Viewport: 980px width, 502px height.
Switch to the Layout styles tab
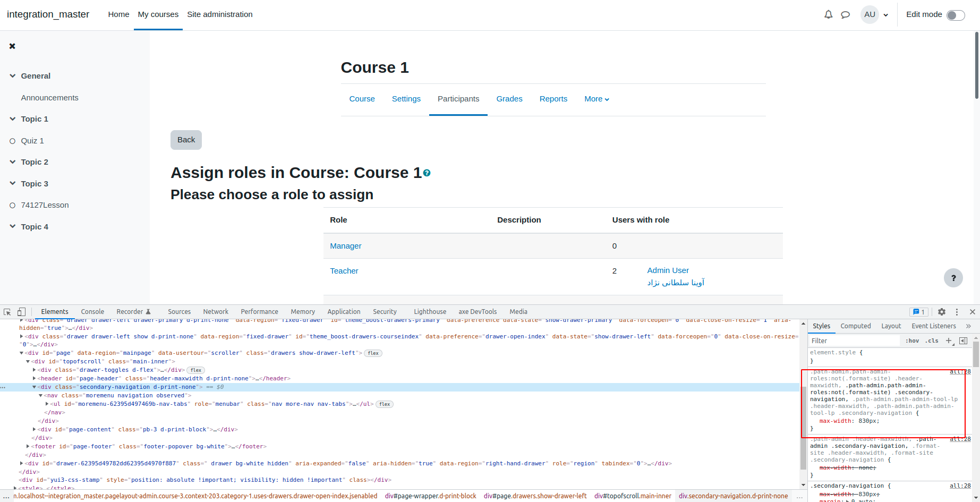click(x=891, y=326)
